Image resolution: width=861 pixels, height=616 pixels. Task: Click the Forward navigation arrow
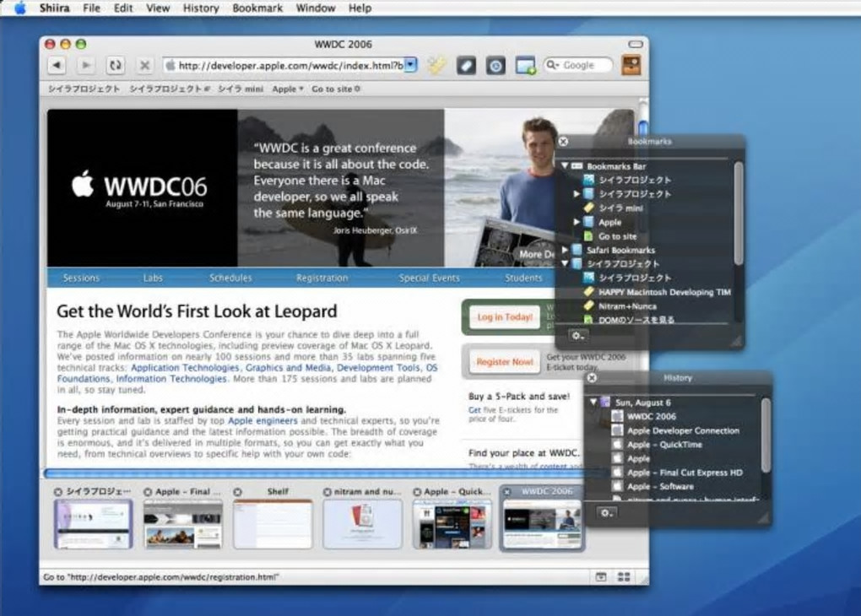pyautogui.click(x=85, y=65)
